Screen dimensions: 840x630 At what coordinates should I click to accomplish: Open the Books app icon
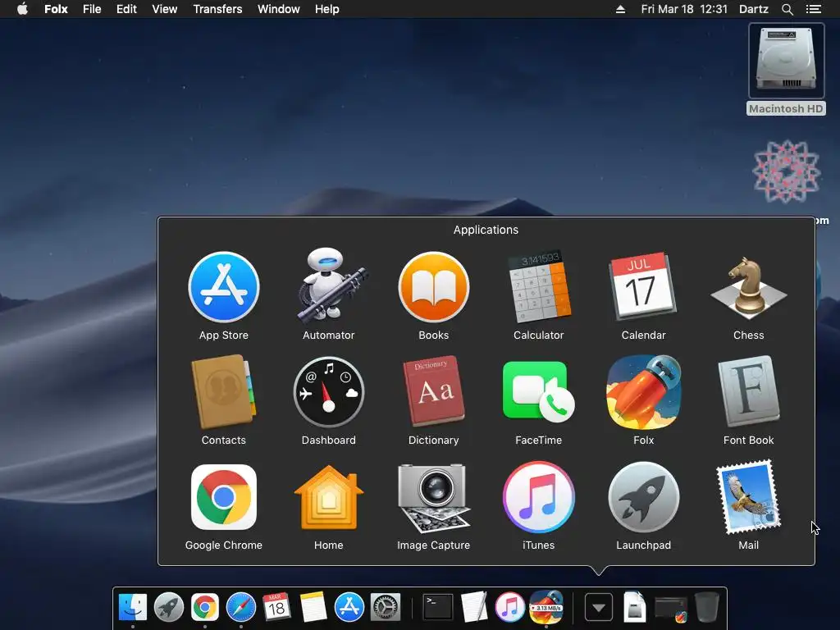coord(434,287)
